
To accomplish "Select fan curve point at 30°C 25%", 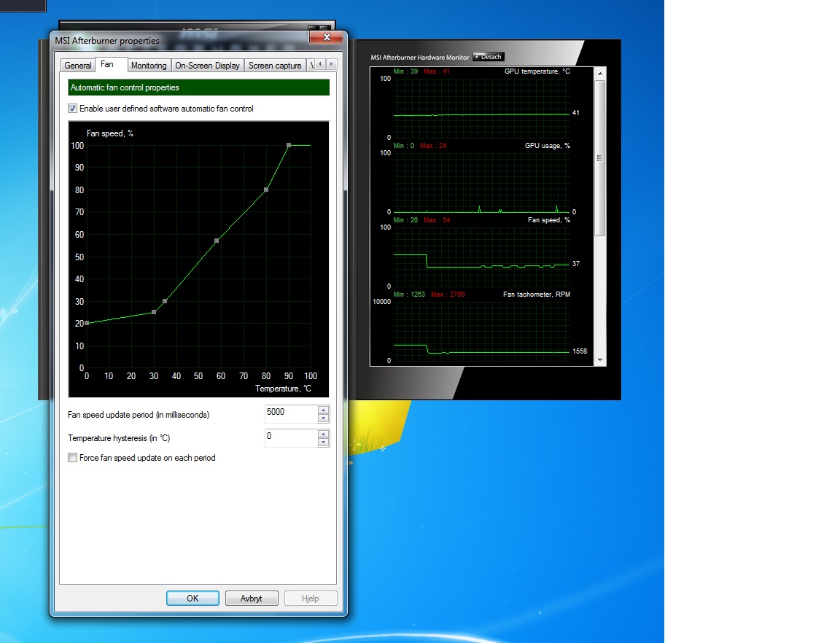I will [x=155, y=312].
